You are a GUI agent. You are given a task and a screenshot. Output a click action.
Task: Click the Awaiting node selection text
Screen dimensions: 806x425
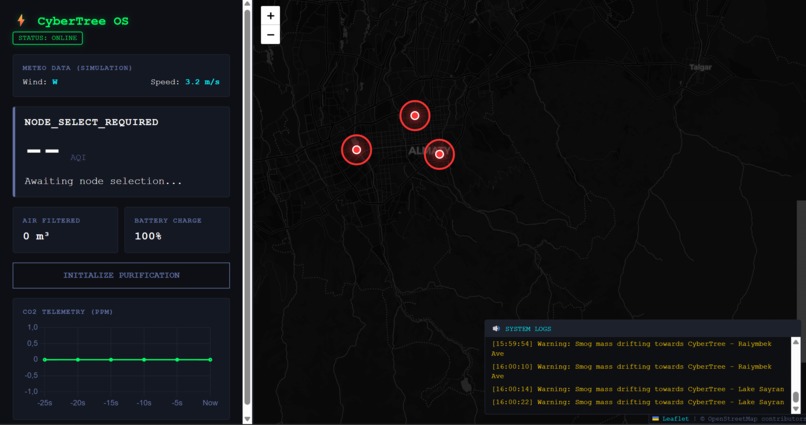click(x=103, y=181)
